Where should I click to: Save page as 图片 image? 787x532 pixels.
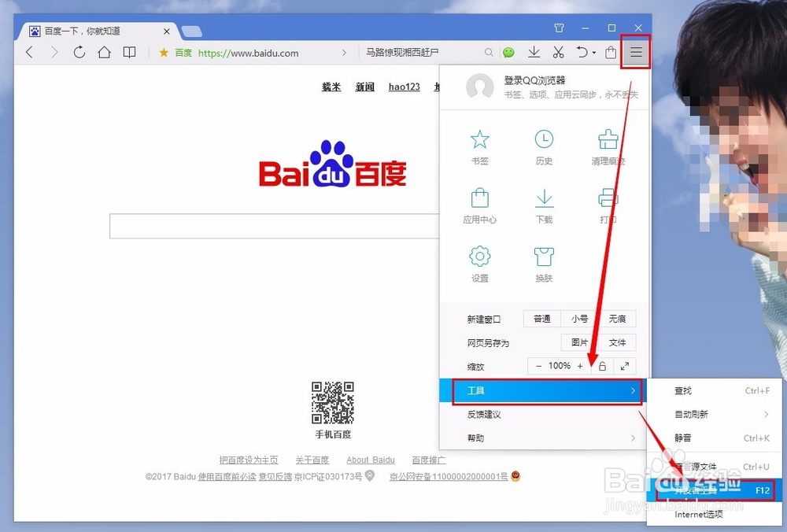coord(580,342)
